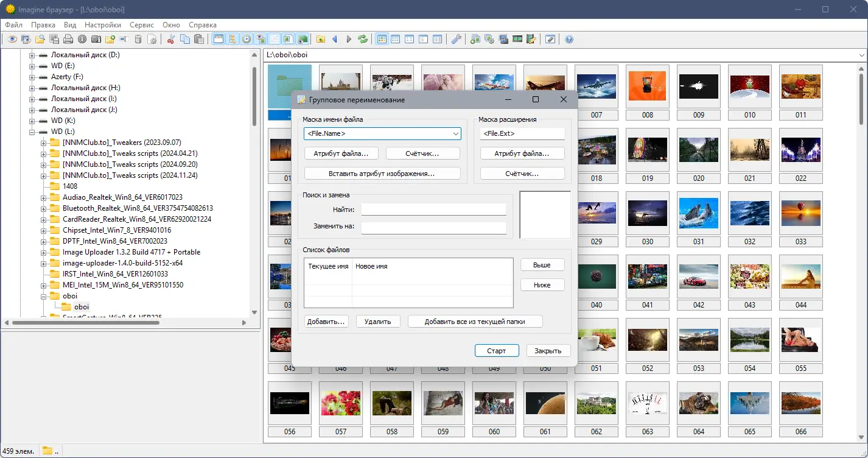The height and width of the screenshot is (458, 868).
Task: Open settings with the wrench icon
Action: (x=456, y=39)
